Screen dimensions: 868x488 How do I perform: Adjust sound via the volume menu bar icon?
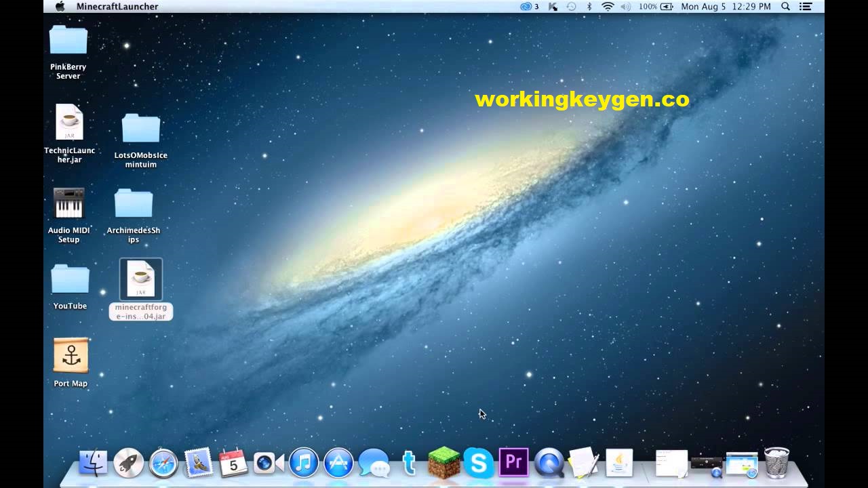point(626,6)
